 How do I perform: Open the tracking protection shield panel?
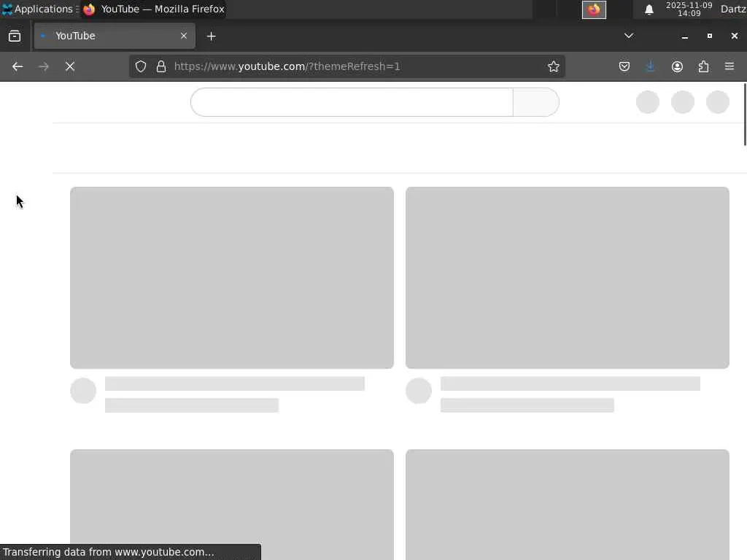pyautogui.click(x=141, y=66)
